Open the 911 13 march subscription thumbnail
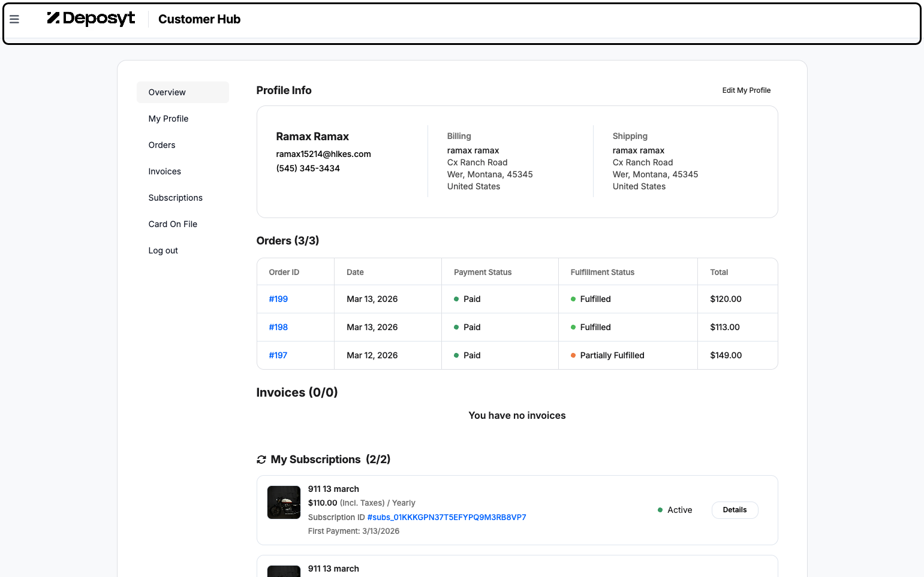Image resolution: width=924 pixels, height=577 pixels. tap(284, 502)
